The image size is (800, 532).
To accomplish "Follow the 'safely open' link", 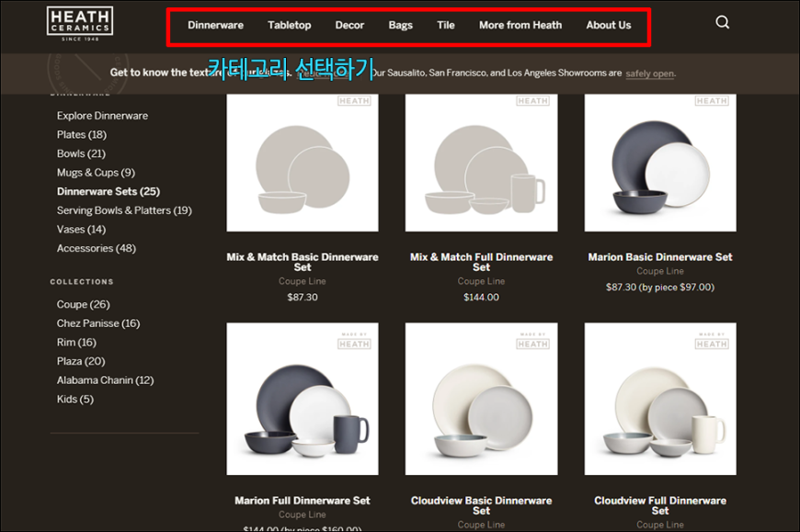I will (649, 74).
